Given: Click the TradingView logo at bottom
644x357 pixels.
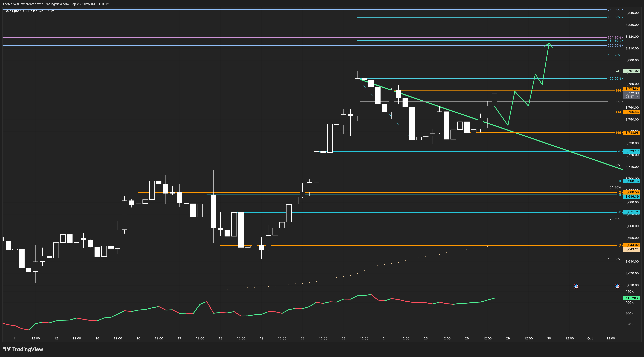Looking at the screenshot, I should tap(23, 349).
